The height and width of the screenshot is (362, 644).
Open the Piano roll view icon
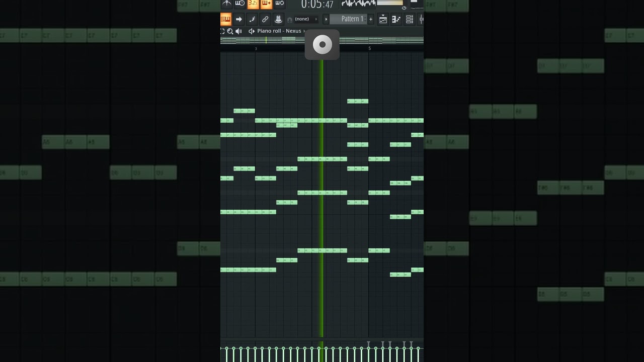pyautogui.click(x=396, y=19)
